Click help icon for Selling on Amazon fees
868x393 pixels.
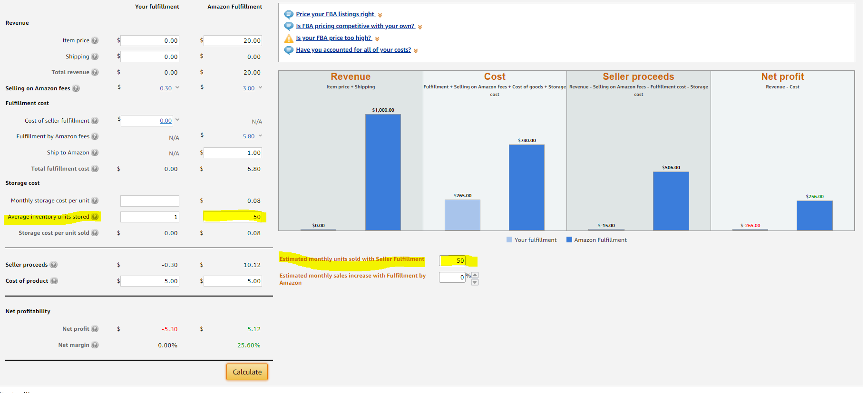coord(76,88)
